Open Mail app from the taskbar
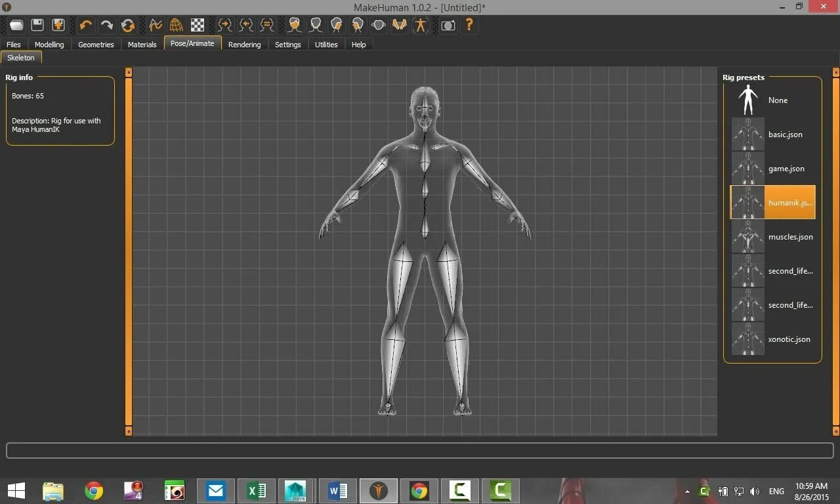 coord(215,490)
